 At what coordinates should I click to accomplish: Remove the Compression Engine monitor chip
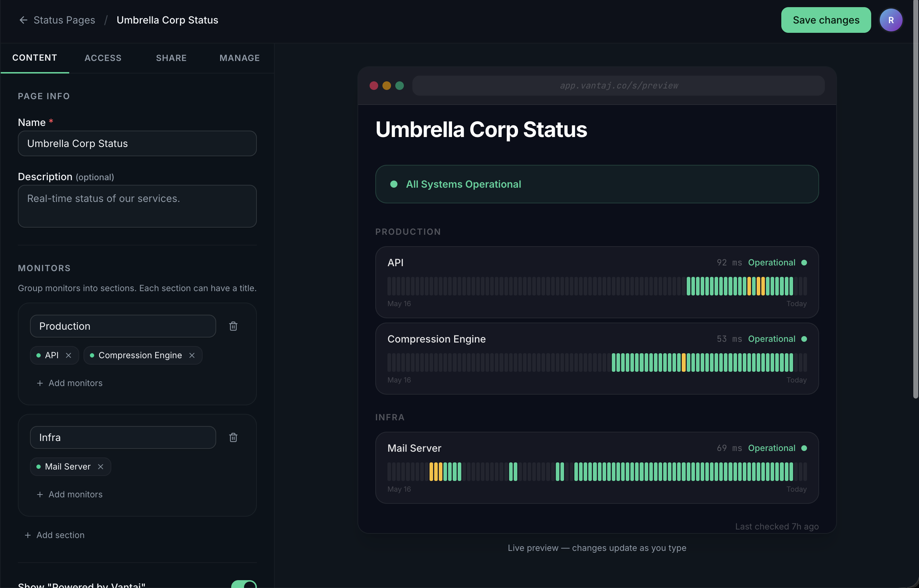[192, 355]
